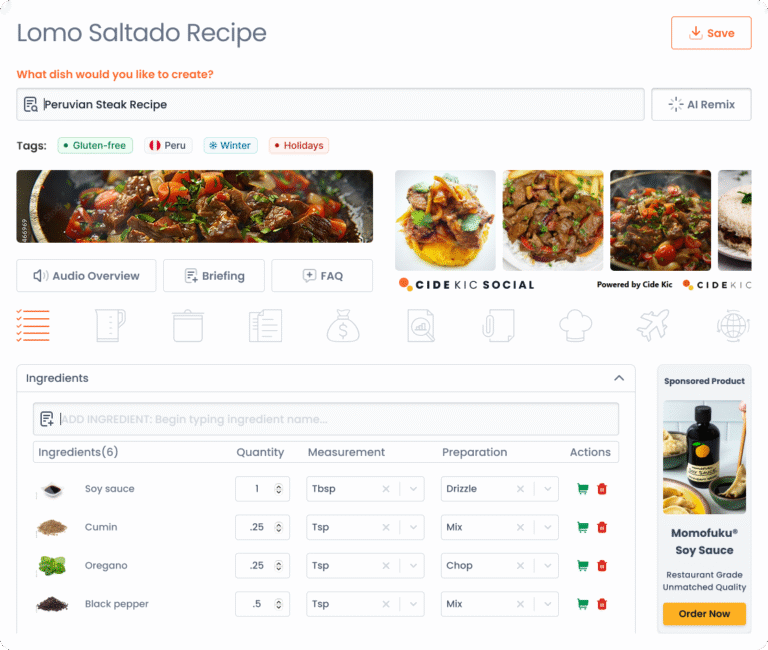This screenshot has height=650, width=768.
Task: Add Soy sauce to the shopping cart
Action: (x=583, y=489)
